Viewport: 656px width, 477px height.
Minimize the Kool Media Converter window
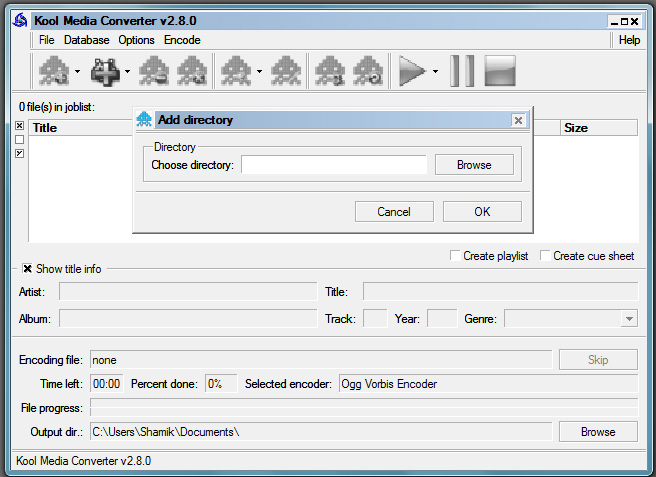[x=614, y=21]
